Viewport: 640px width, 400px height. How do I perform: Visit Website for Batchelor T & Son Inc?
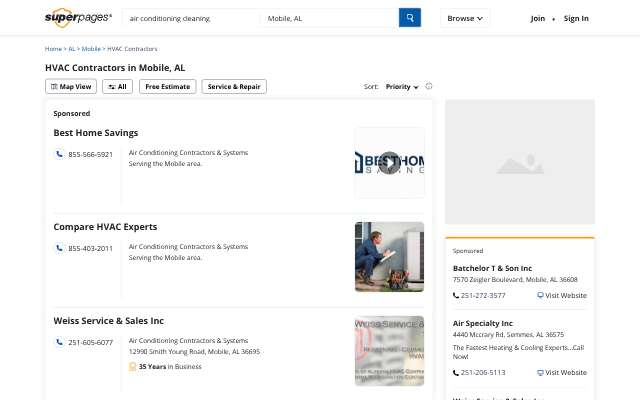[562, 296]
